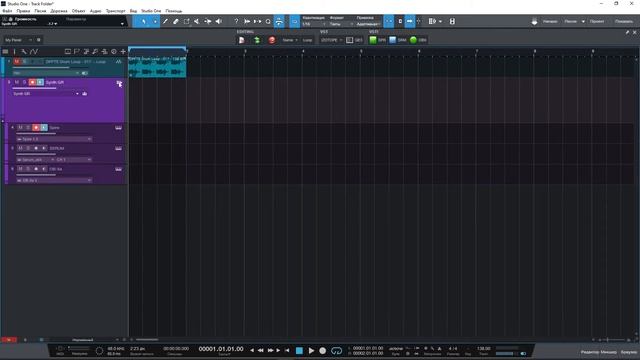
Task: Click the wrench track options icon
Action: click(x=24, y=51)
